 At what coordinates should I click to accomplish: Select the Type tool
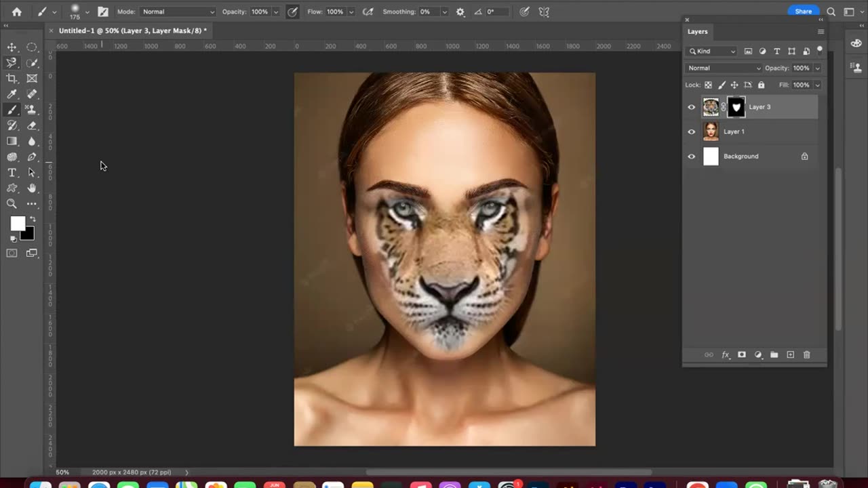(x=12, y=173)
